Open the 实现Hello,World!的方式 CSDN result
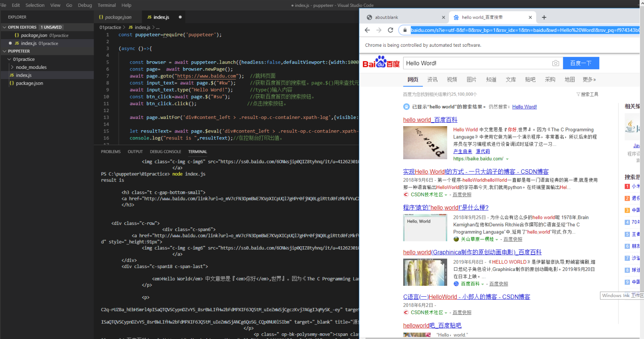The image size is (644, 339). tap(476, 172)
